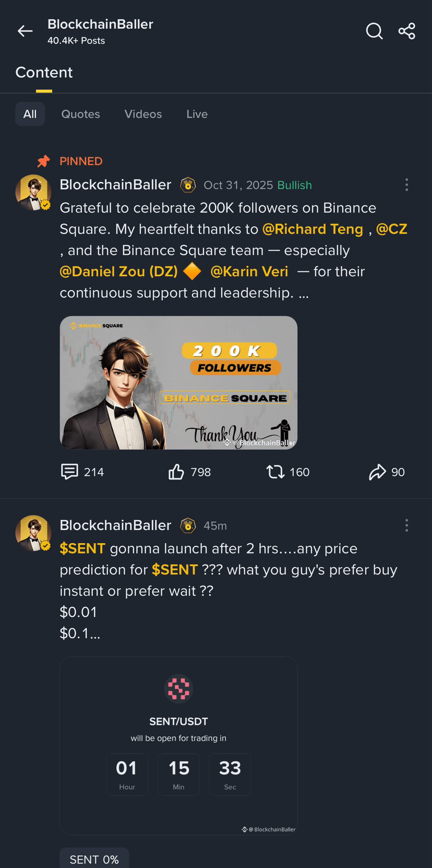Viewport: 432px width, 868px height.
Task: Open the 200K followers image
Action: click(x=178, y=382)
